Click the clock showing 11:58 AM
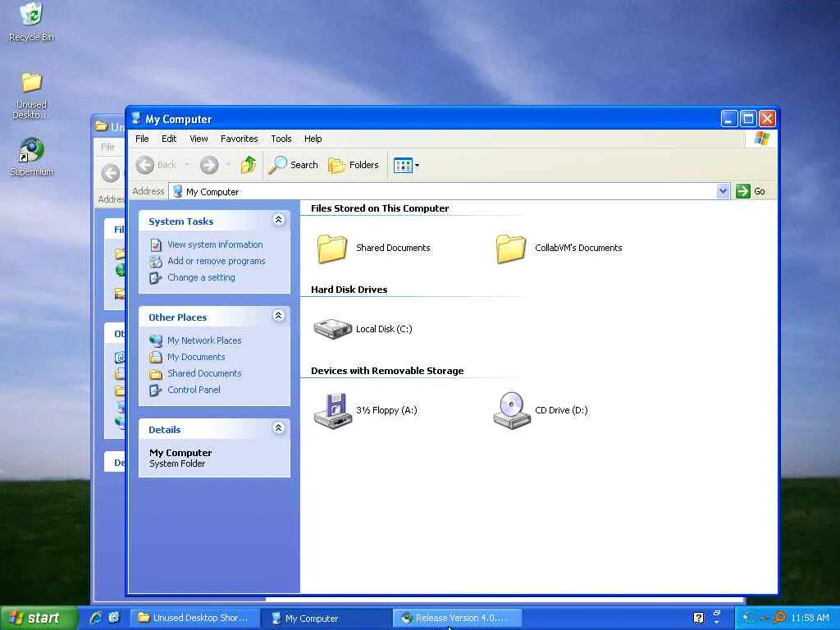840x630 pixels. [810, 618]
